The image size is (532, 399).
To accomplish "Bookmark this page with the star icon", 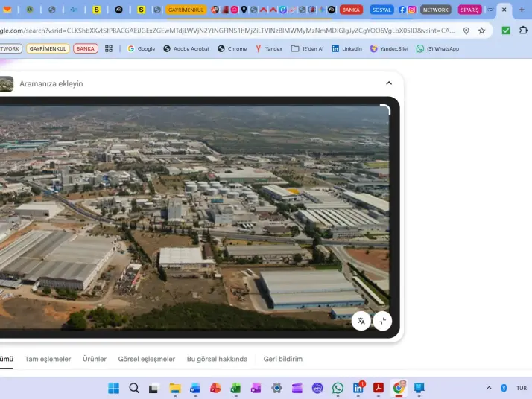I will (x=482, y=31).
